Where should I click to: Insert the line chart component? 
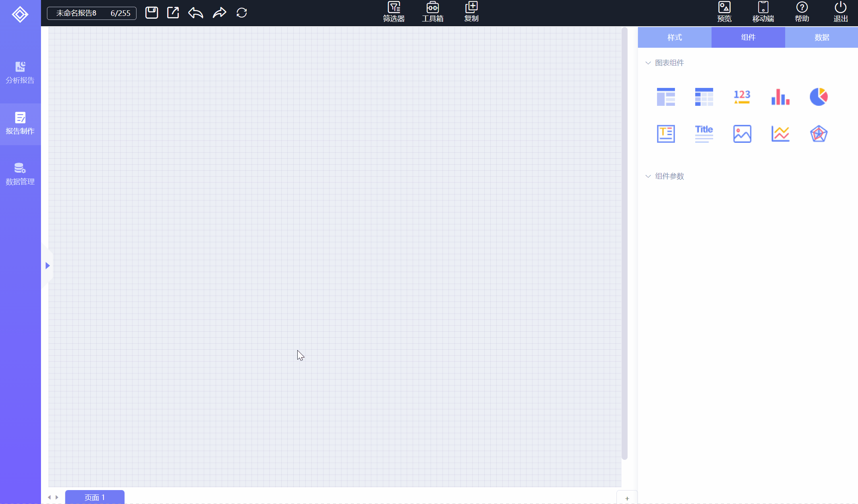[x=780, y=134]
